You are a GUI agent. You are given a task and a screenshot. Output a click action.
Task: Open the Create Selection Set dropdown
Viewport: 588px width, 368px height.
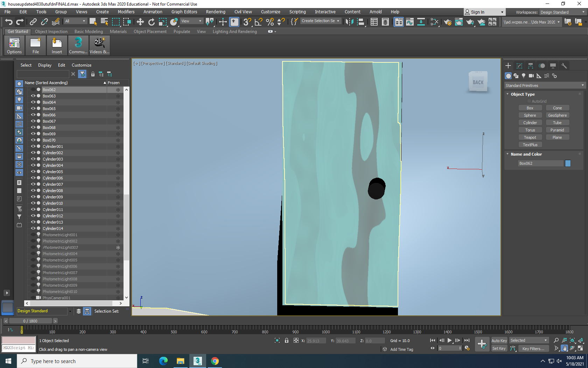click(x=320, y=21)
